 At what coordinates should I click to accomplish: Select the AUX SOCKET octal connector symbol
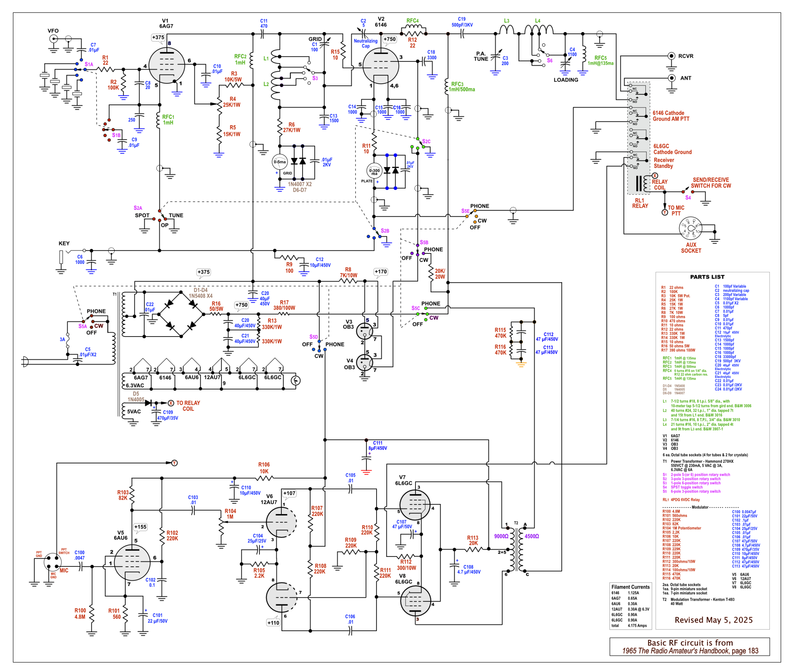point(691,228)
